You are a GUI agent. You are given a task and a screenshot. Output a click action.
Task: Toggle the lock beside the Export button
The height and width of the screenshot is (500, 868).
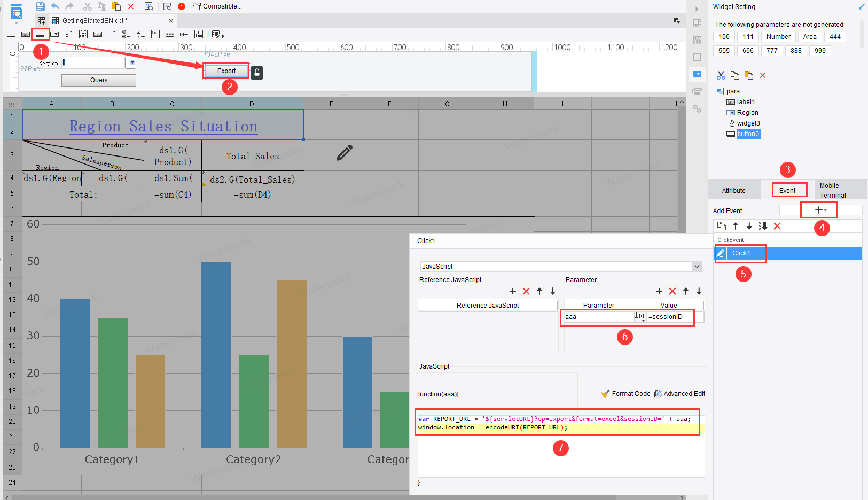point(257,72)
